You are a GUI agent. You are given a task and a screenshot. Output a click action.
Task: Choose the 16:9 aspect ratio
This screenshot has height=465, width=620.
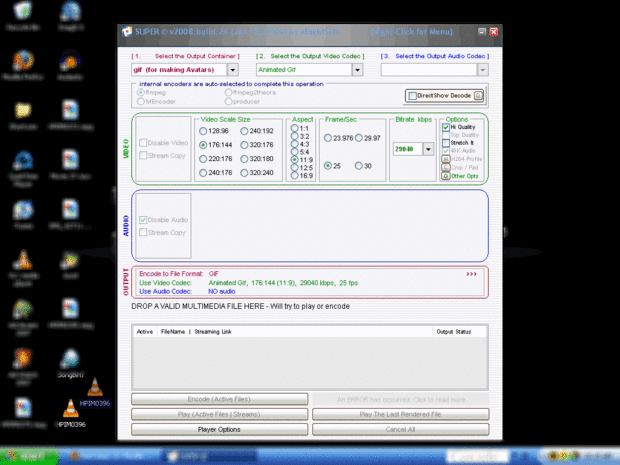click(294, 176)
